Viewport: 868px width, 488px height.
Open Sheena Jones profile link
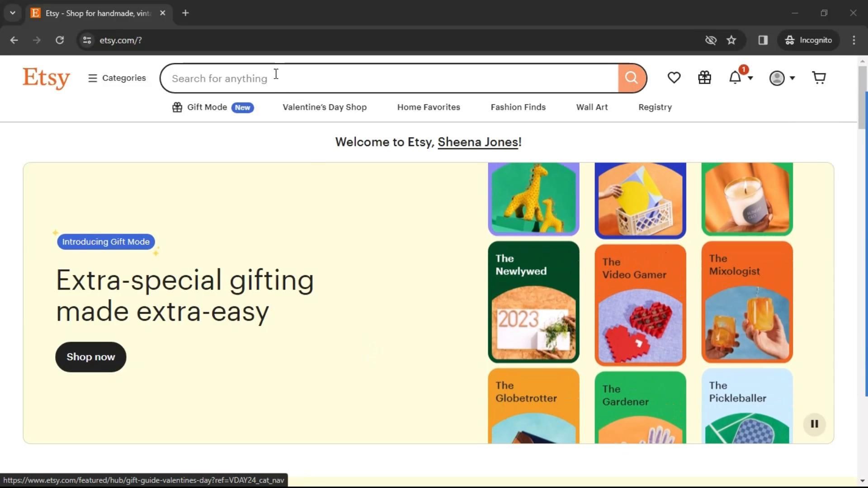pyautogui.click(x=478, y=142)
